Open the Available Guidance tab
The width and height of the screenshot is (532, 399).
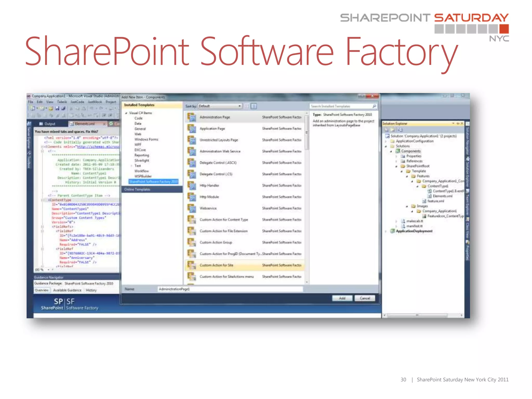pyautogui.click(x=67, y=290)
